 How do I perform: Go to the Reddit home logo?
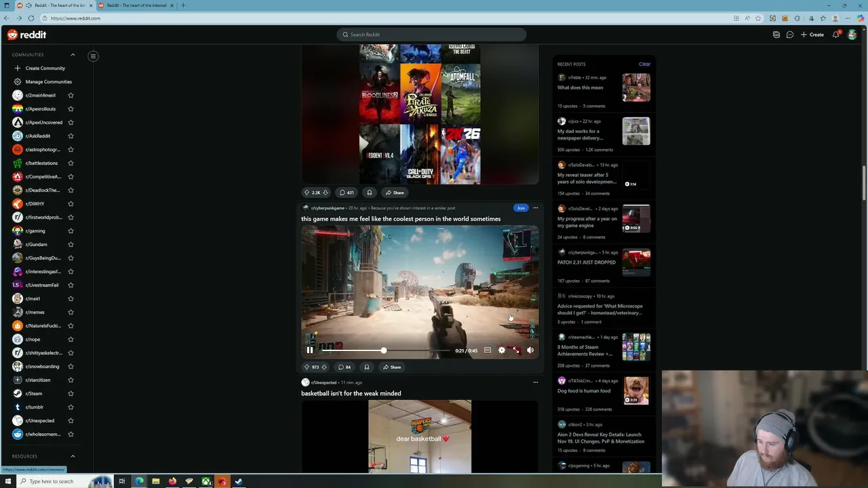point(27,35)
